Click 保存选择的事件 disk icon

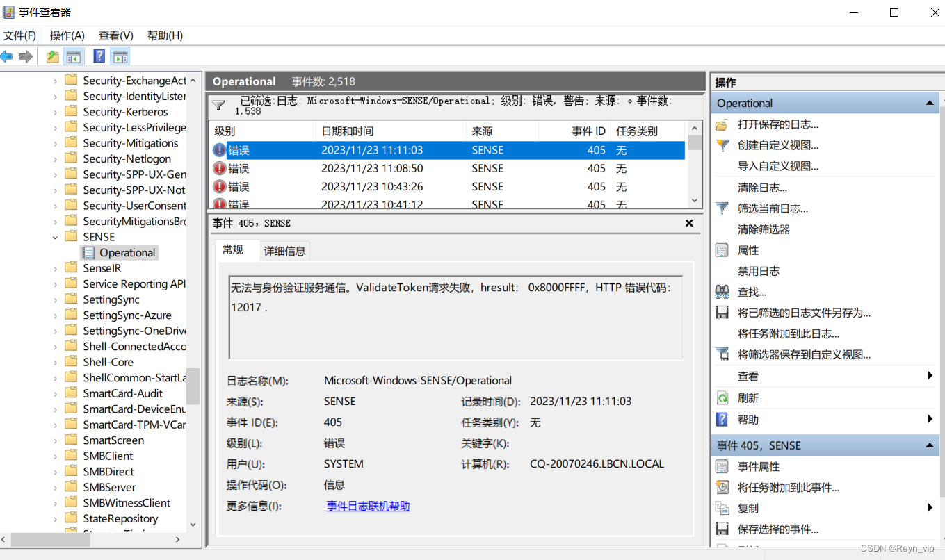(722, 529)
